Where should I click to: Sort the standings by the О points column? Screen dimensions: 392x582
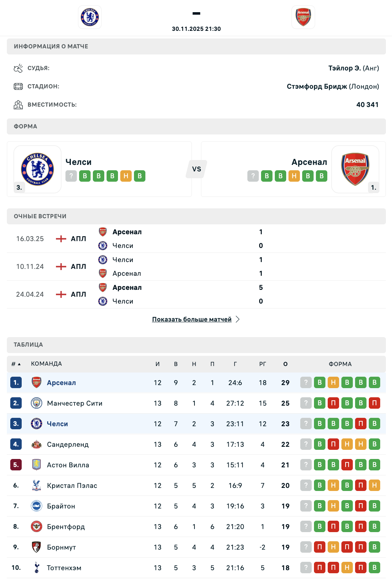285,364
